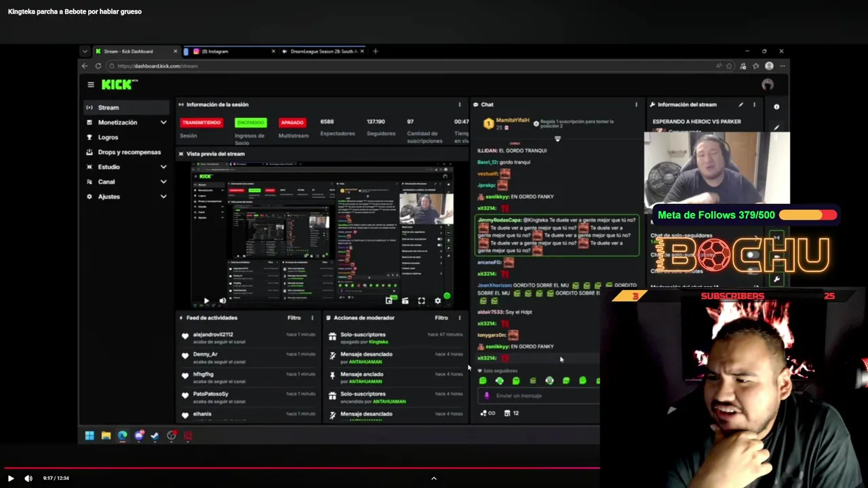
Task: Click the TRANSMITIENDO session status badge
Action: [201, 122]
